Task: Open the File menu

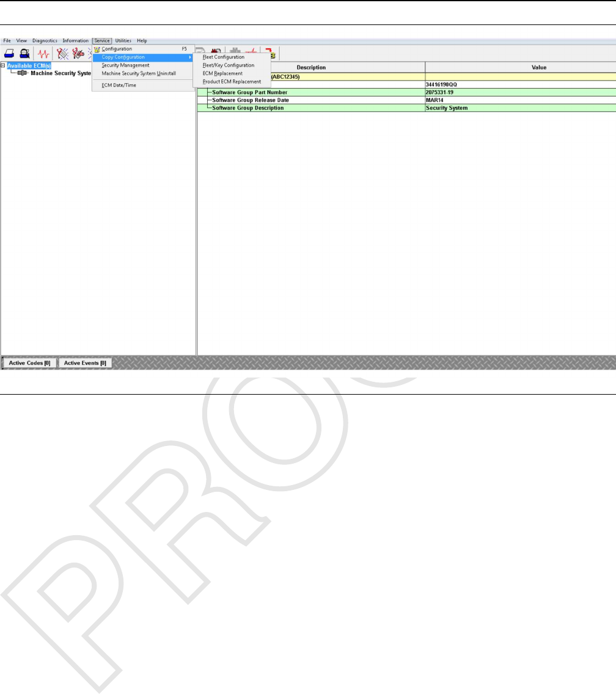Action: tap(7, 41)
